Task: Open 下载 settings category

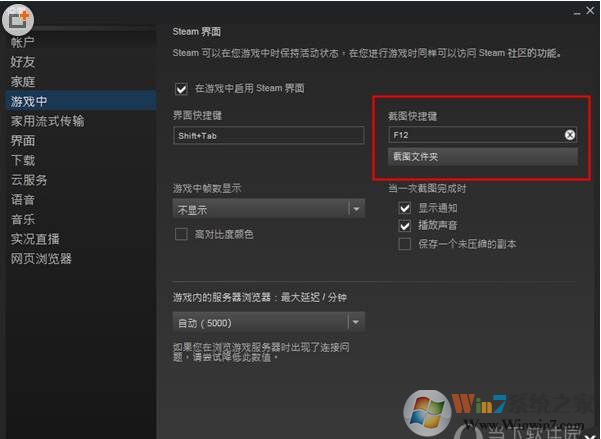Action: coord(23,160)
